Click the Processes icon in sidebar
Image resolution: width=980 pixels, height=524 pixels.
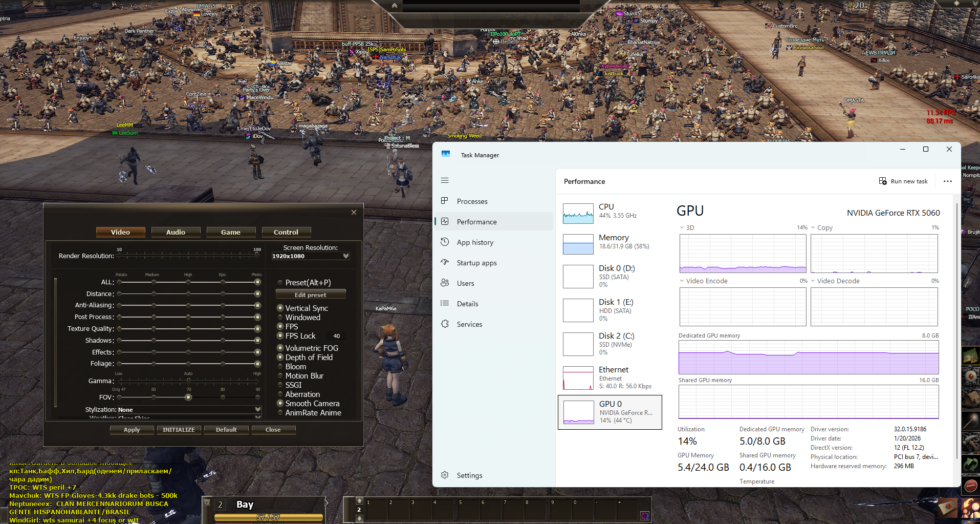(x=445, y=201)
